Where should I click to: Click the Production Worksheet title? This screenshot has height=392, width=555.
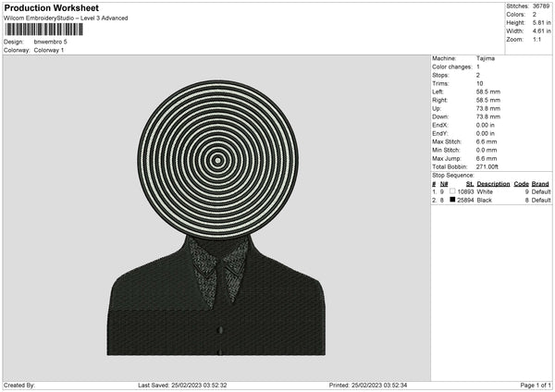click(x=51, y=7)
